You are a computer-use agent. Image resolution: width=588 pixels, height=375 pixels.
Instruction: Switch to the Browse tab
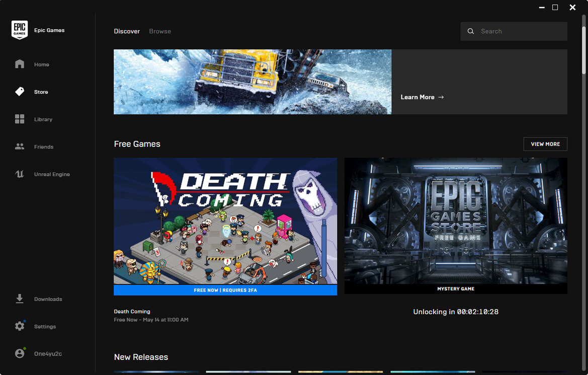[160, 31]
